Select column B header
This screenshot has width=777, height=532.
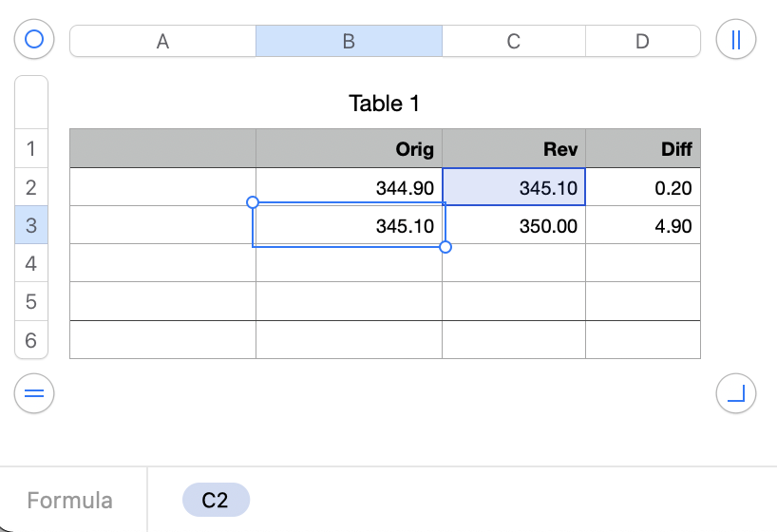pyautogui.click(x=349, y=41)
